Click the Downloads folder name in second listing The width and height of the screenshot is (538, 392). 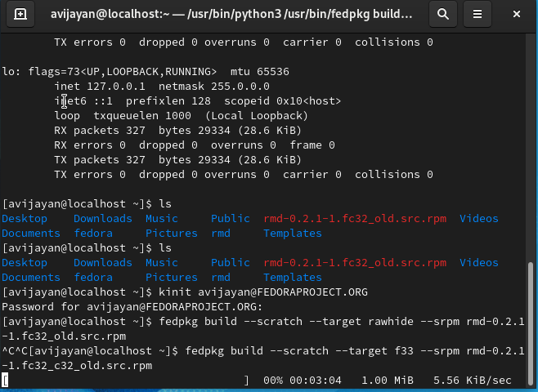(102, 262)
